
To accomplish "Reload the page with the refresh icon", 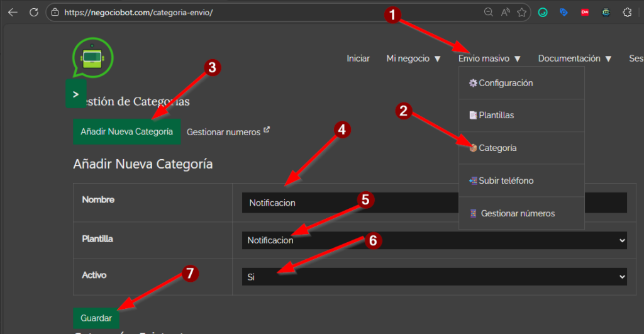I will tap(34, 12).
